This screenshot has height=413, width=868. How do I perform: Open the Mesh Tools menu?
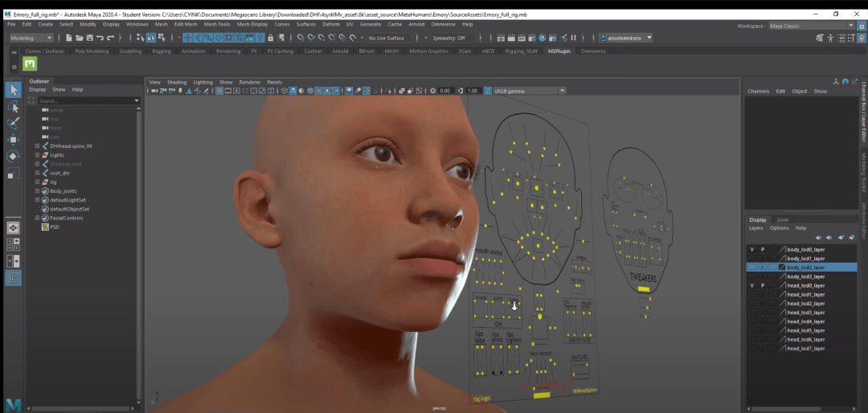point(216,24)
